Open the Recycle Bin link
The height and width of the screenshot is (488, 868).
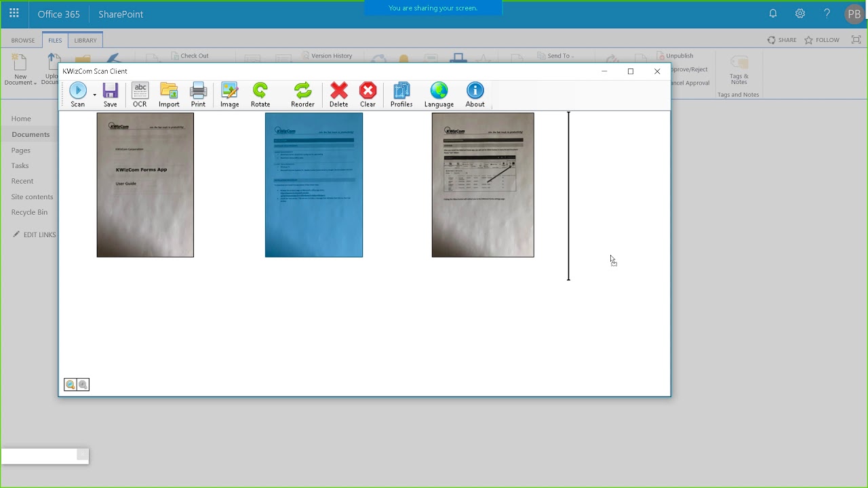click(29, 212)
